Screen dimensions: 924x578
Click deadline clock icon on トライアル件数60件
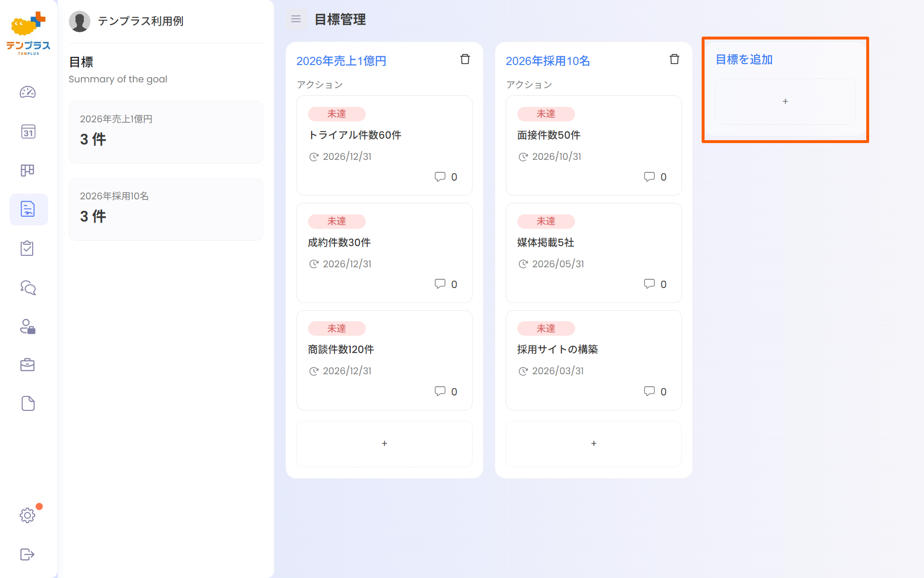click(x=314, y=157)
